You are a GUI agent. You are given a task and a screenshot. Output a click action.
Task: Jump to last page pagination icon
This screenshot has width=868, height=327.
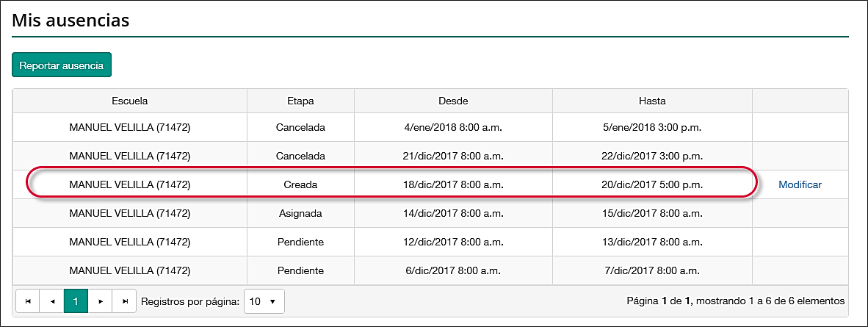[125, 301]
